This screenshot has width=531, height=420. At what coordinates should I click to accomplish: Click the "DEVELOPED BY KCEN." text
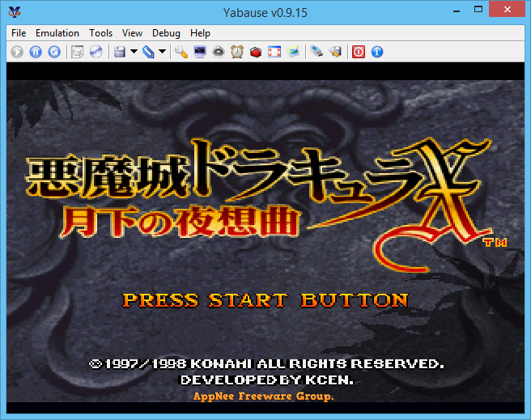(267, 380)
